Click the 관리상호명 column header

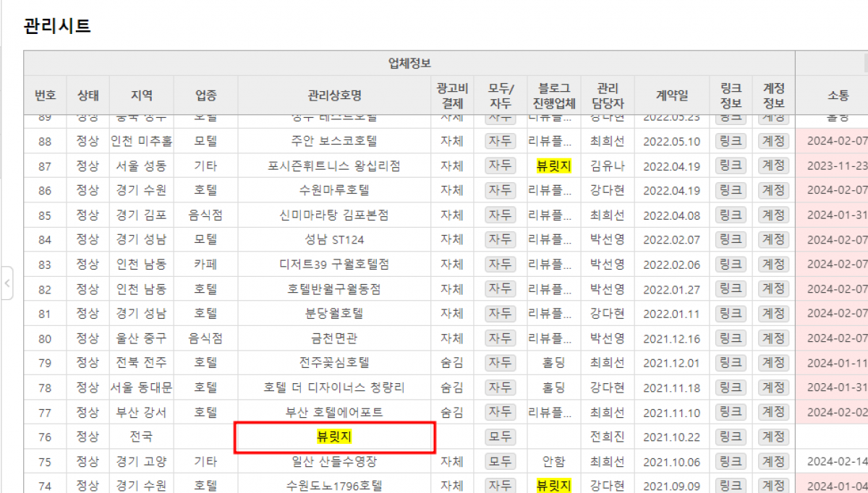[334, 95]
